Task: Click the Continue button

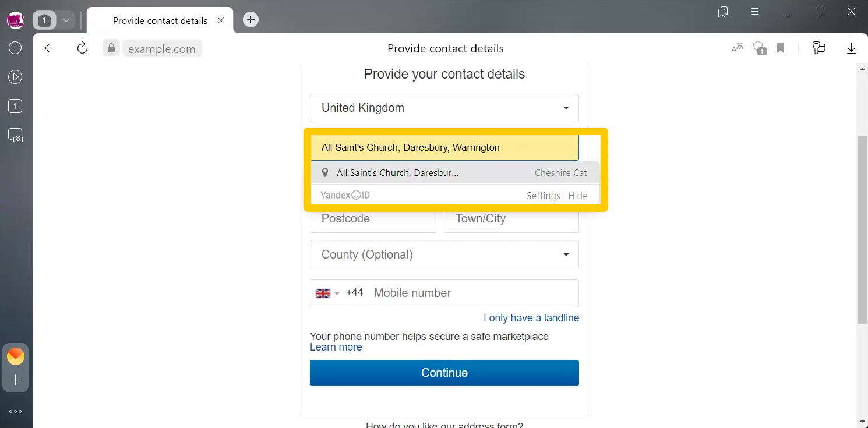Action: pos(444,373)
